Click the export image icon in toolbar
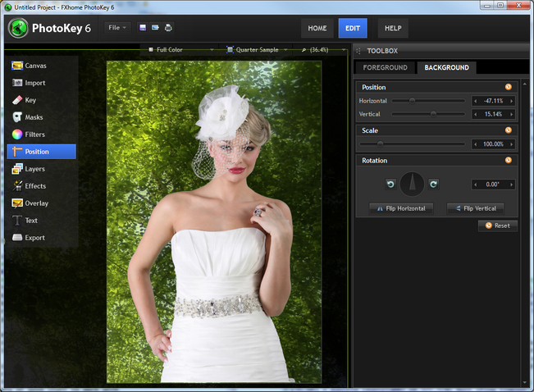 pos(155,28)
